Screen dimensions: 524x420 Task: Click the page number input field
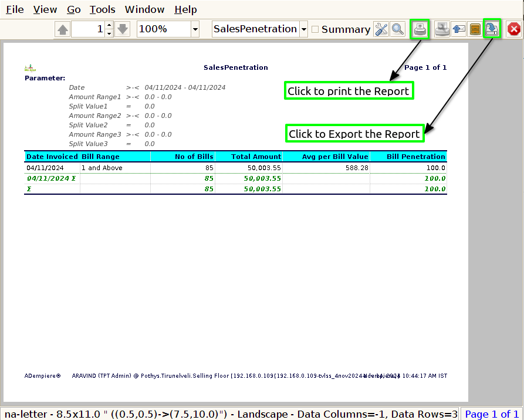(88, 29)
